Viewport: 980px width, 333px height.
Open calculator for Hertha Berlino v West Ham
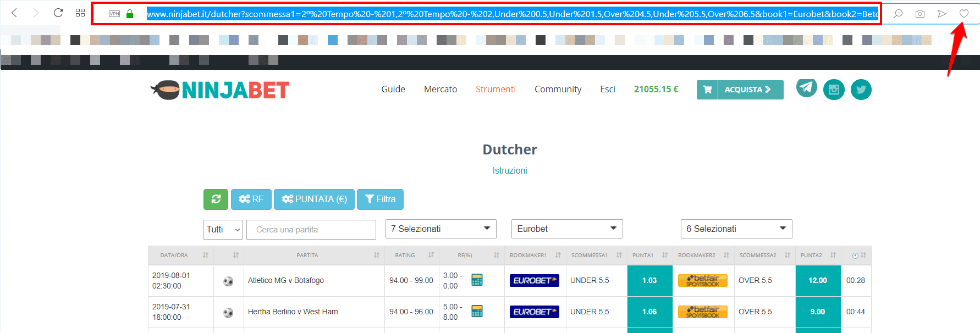tap(477, 312)
